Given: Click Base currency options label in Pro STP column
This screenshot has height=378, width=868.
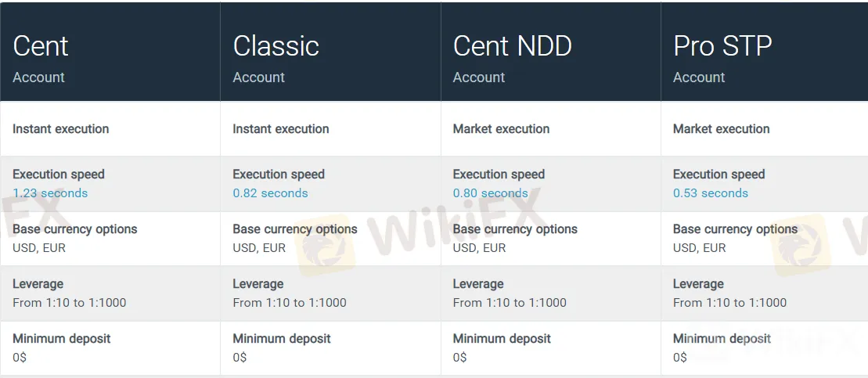Looking at the screenshot, I should (735, 229).
